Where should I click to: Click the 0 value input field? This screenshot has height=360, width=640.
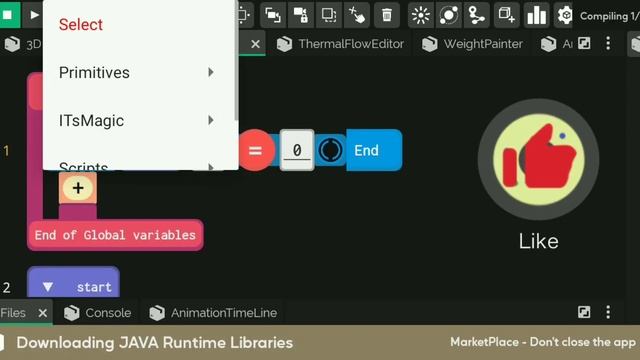pyautogui.click(x=297, y=150)
